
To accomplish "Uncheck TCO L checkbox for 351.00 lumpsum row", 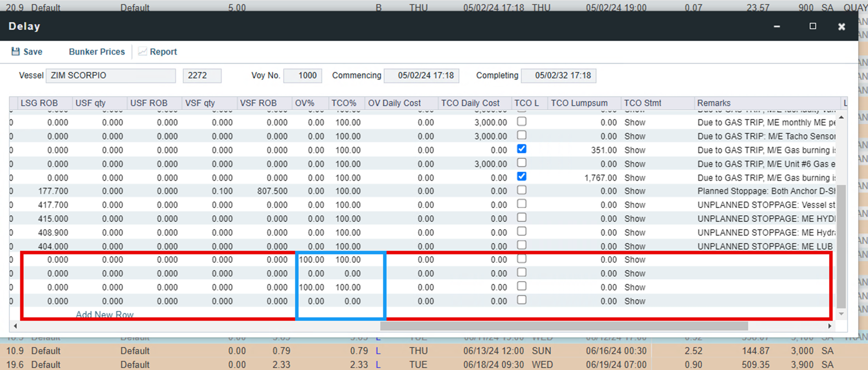I will tap(522, 149).
